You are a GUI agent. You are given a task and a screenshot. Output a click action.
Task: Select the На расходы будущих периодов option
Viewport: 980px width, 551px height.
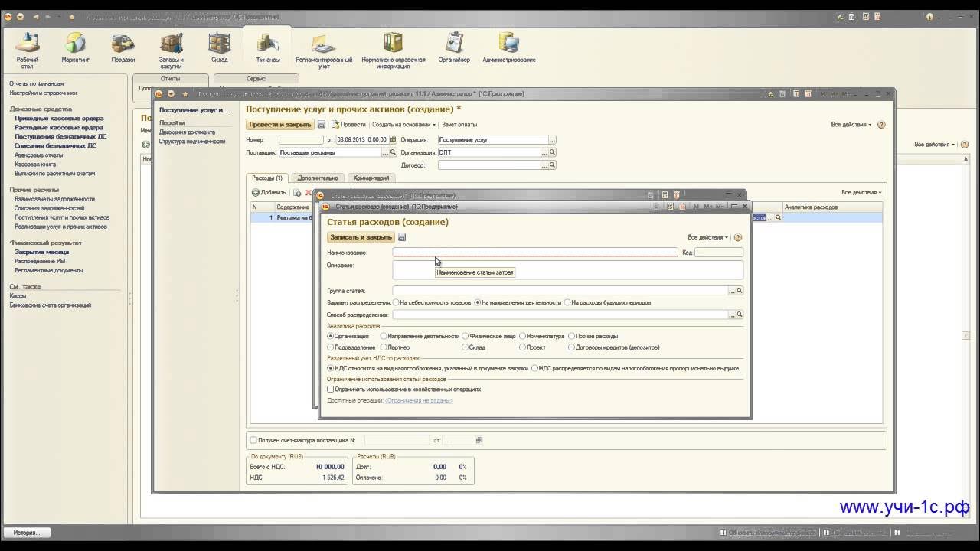click(608, 302)
